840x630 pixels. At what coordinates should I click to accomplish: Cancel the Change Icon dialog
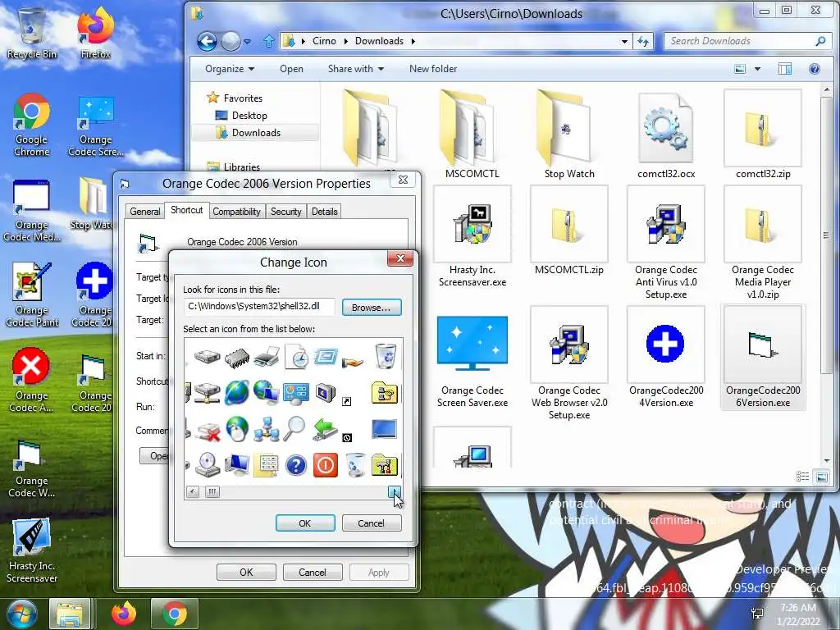point(371,523)
